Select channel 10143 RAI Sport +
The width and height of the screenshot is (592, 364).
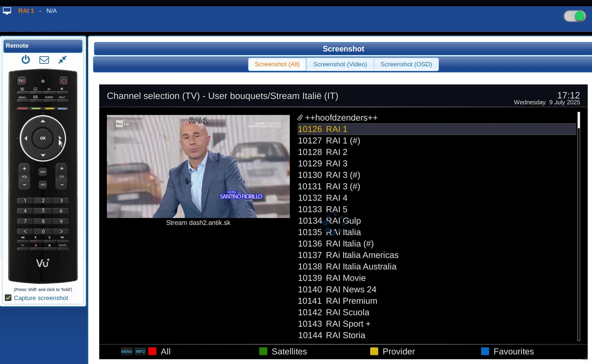click(436, 324)
